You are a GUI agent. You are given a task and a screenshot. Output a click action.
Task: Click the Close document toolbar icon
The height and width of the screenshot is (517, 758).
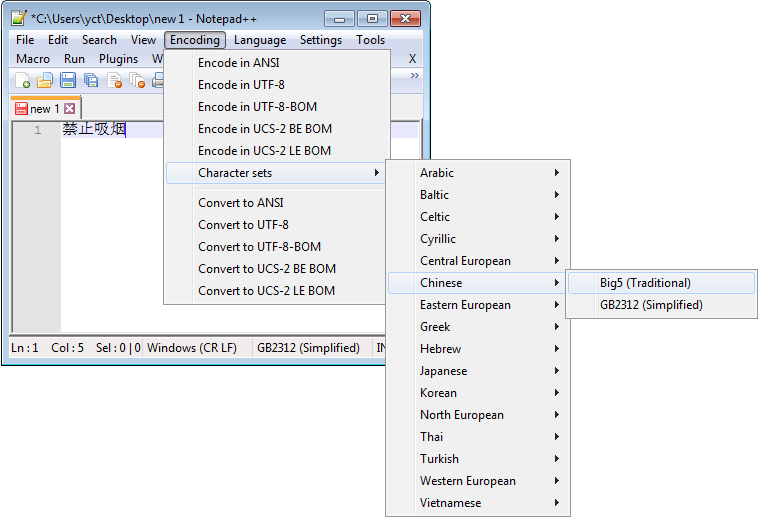point(115,81)
